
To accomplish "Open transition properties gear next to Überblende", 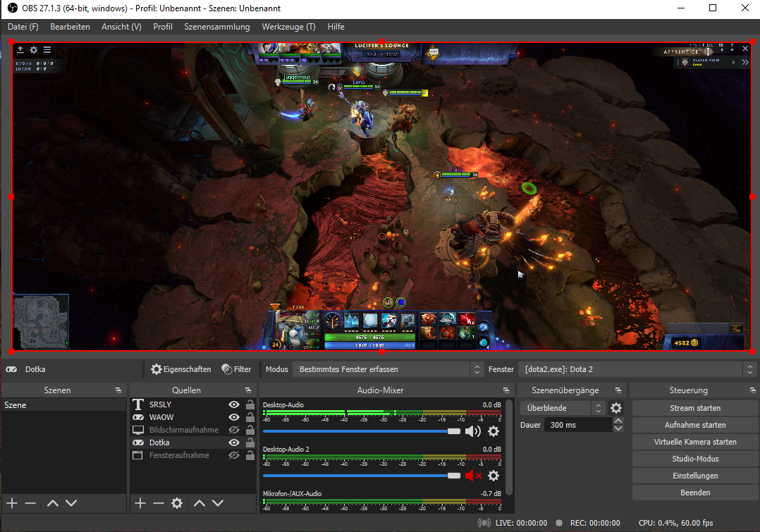I will pyautogui.click(x=616, y=408).
